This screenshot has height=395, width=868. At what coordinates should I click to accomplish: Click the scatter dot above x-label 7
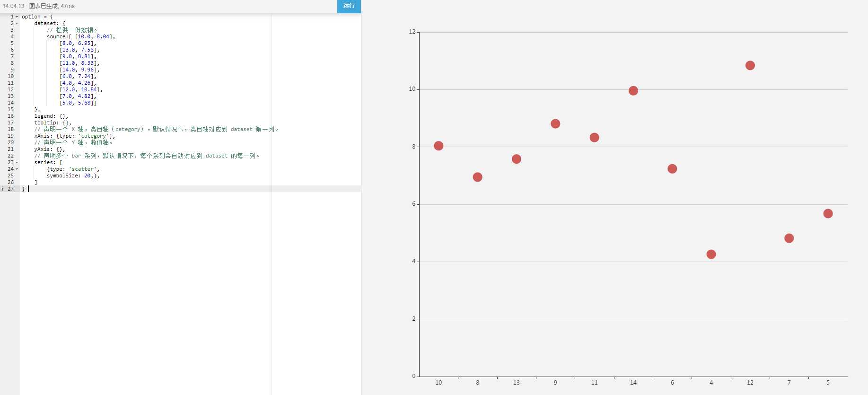pos(789,238)
